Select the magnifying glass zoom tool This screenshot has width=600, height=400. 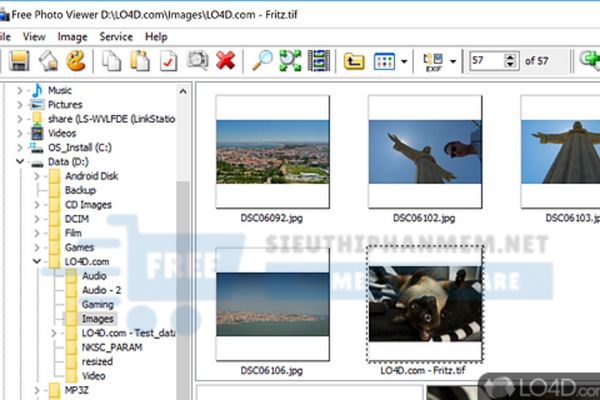262,61
